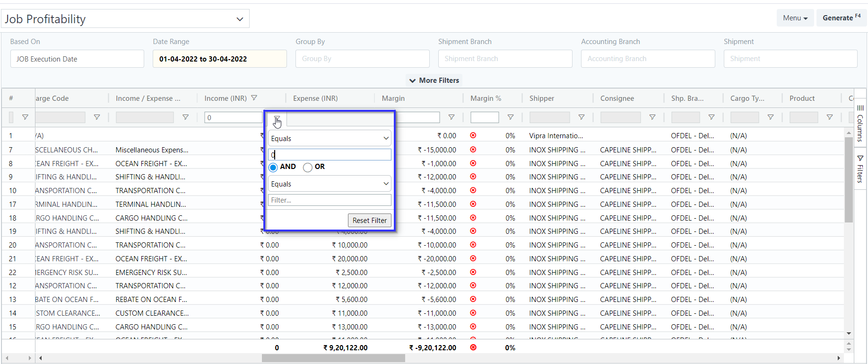The image size is (868, 364).
Task: Sort by the Expense (INR) column header
Action: click(x=315, y=98)
